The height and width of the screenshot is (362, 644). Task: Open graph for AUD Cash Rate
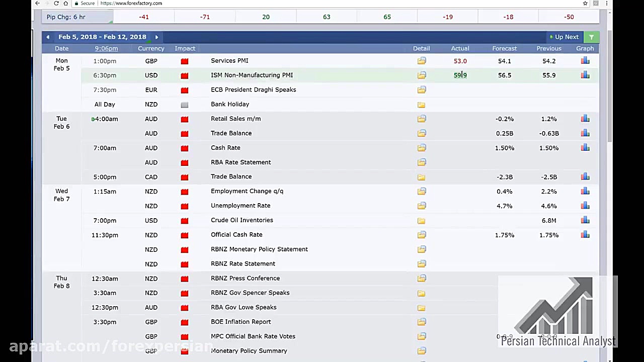tap(585, 148)
